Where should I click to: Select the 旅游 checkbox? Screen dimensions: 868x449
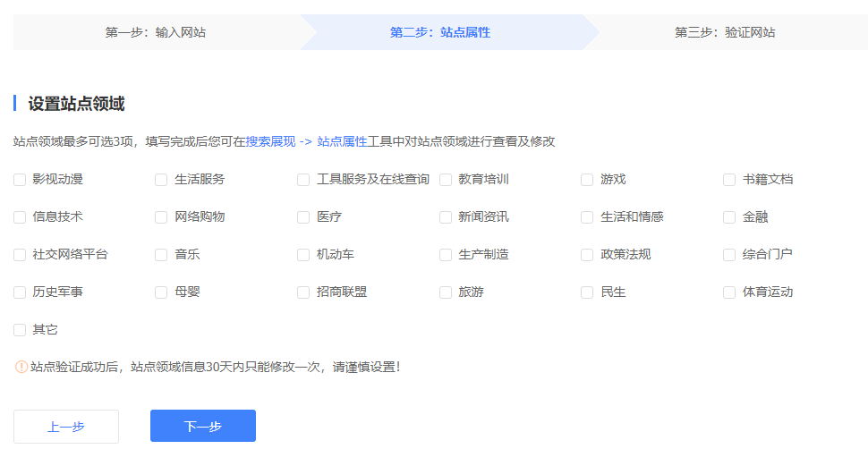[446, 292]
